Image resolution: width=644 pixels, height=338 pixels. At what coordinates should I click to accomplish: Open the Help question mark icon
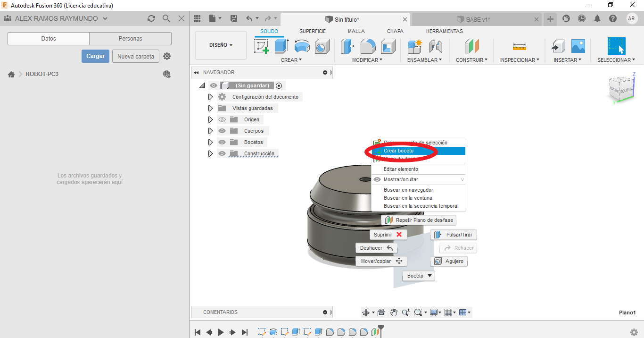point(613,18)
